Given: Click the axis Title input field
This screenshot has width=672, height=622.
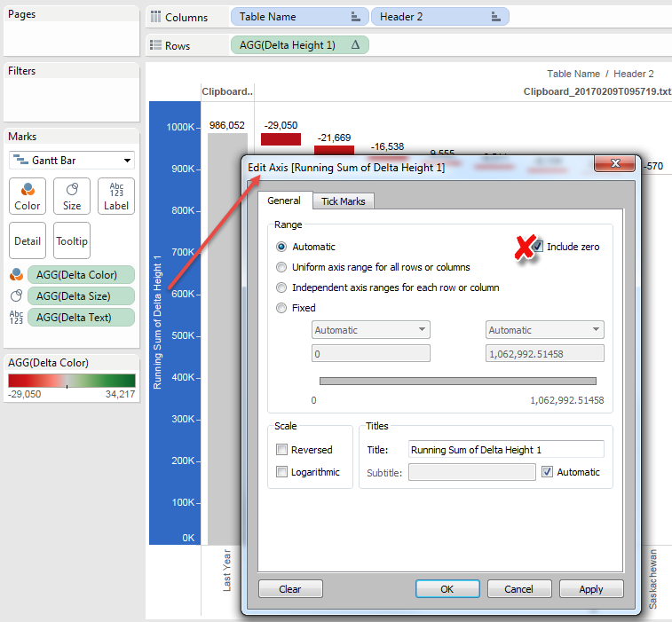Looking at the screenshot, I should (506, 449).
